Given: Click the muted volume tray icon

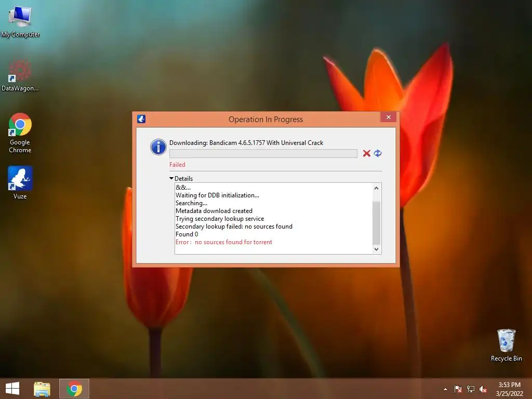Looking at the screenshot, I should point(483,389).
